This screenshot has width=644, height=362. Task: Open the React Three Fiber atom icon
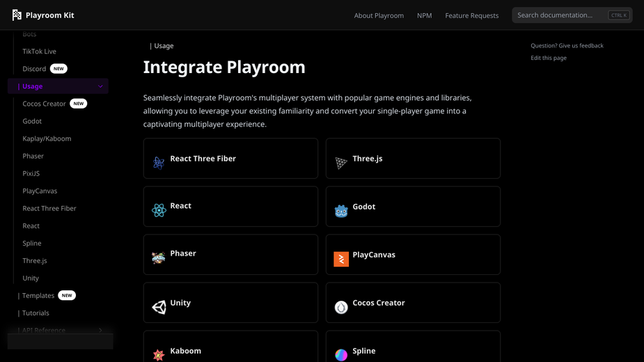tap(159, 163)
